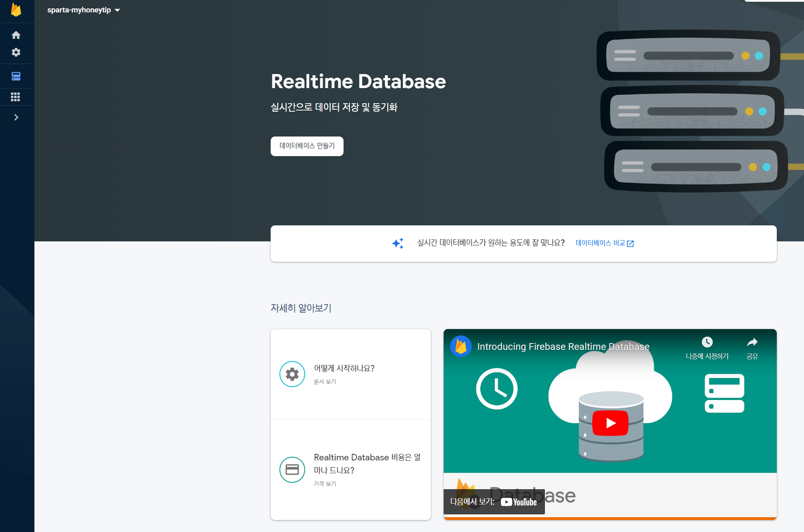Open project settings gear icon
Image resolution: width=804 pixels, height=532 pixels.
(x=16, y=52)
